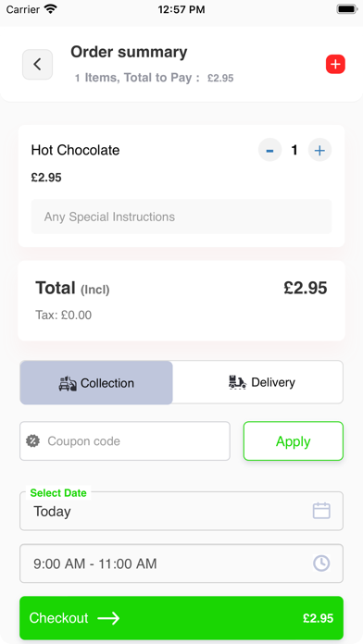The height and width of the screenshot is (644, 363).
Task: Tap the Checkout arrow icon
Action: (x=108, y=618)
